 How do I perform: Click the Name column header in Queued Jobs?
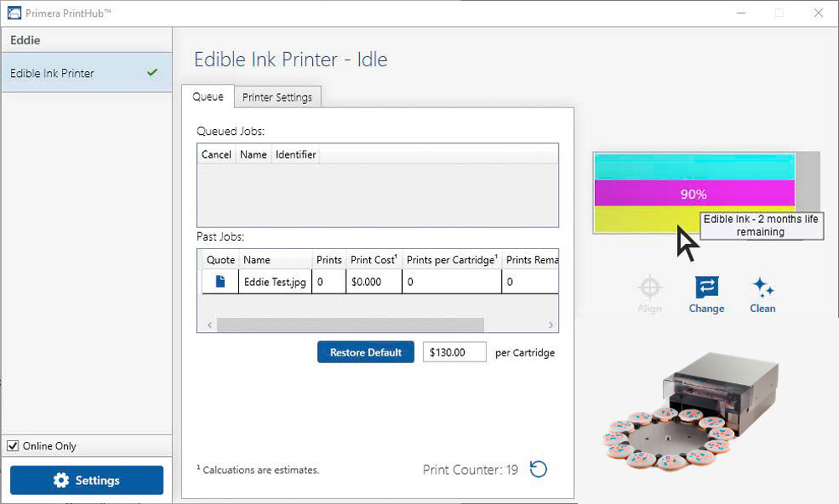pyautogui.click(x=253, y=154)
